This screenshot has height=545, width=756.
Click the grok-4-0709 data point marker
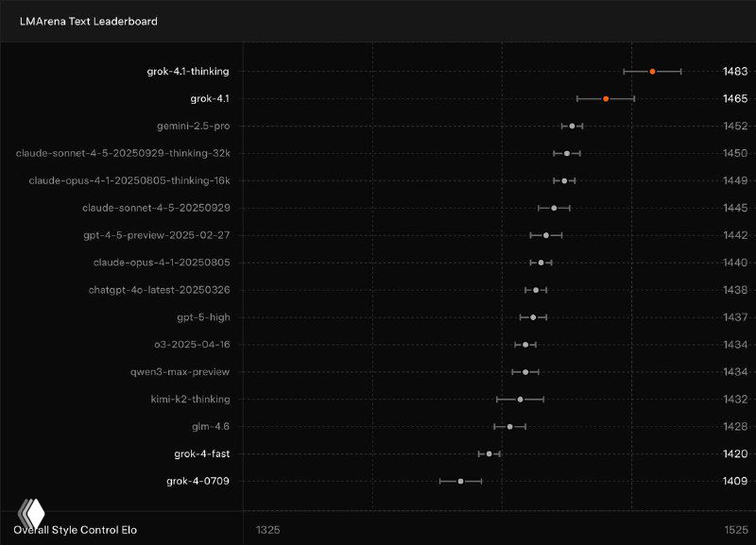tap(460, 482)
